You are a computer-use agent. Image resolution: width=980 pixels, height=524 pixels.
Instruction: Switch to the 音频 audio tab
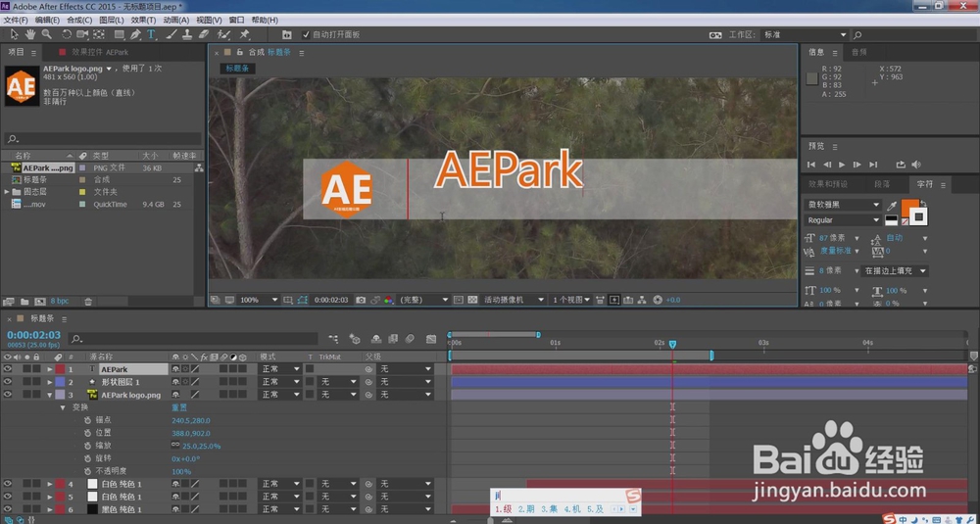click(858, 53)
